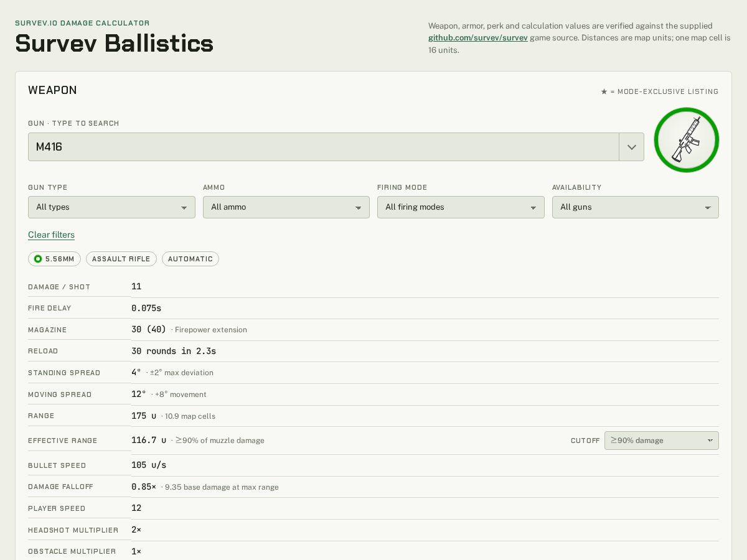Open the Gun Type dropdown
Screen dimensions: 747x560
click(111, 207)
